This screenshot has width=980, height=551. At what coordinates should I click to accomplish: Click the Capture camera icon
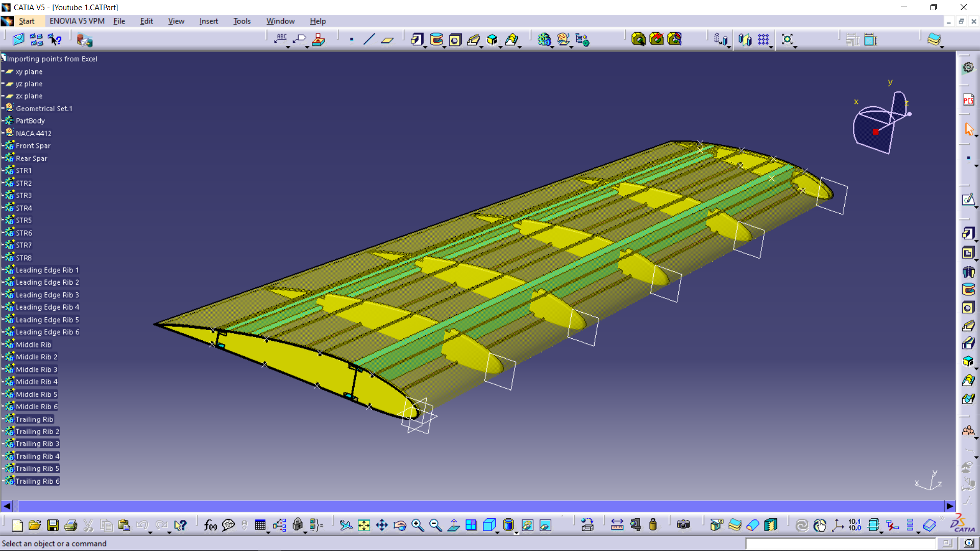point(683,525)
